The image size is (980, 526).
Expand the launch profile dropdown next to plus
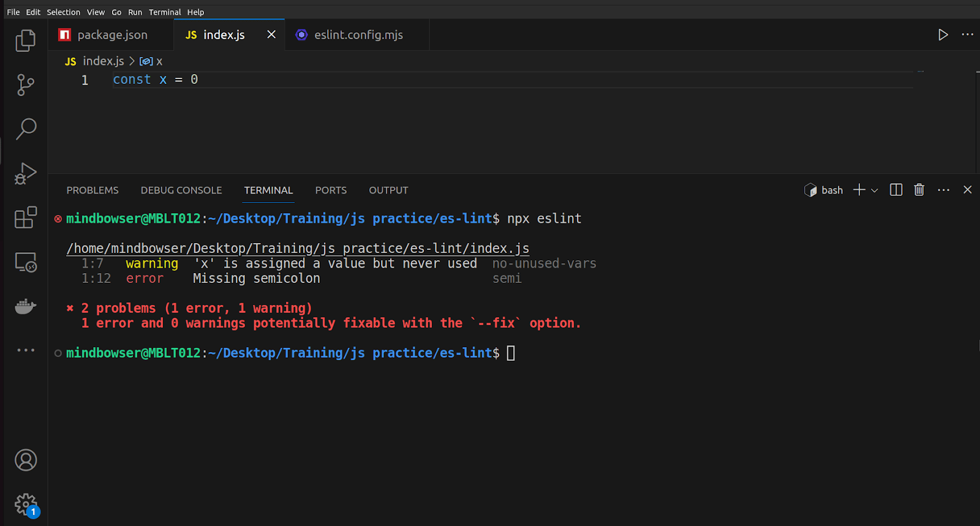click(x=875, y=190)
